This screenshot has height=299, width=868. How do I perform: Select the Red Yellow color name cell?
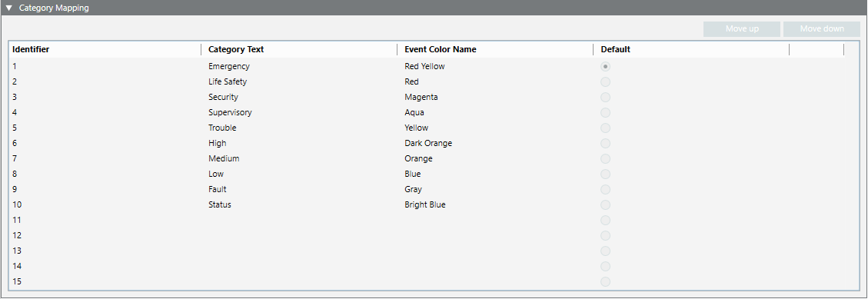pyautogui.click(x=424, y=66)
